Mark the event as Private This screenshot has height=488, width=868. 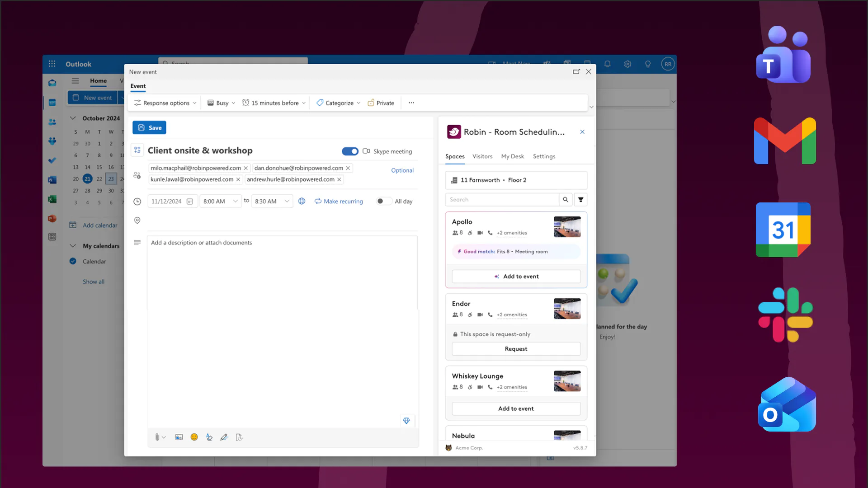point(381,103)
